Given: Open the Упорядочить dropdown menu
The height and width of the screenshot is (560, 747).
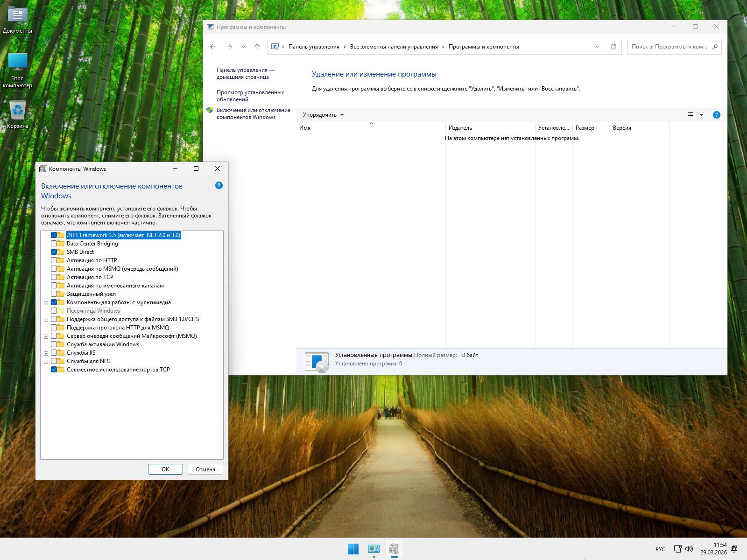Looking at the screenshot, I should point(323,115).
